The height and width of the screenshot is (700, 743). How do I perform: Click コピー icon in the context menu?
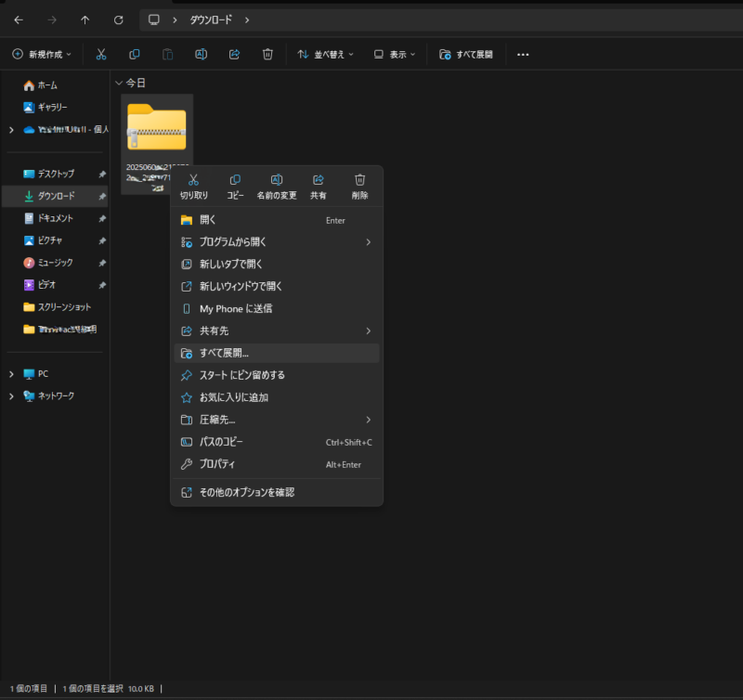(x=235, y=187)
